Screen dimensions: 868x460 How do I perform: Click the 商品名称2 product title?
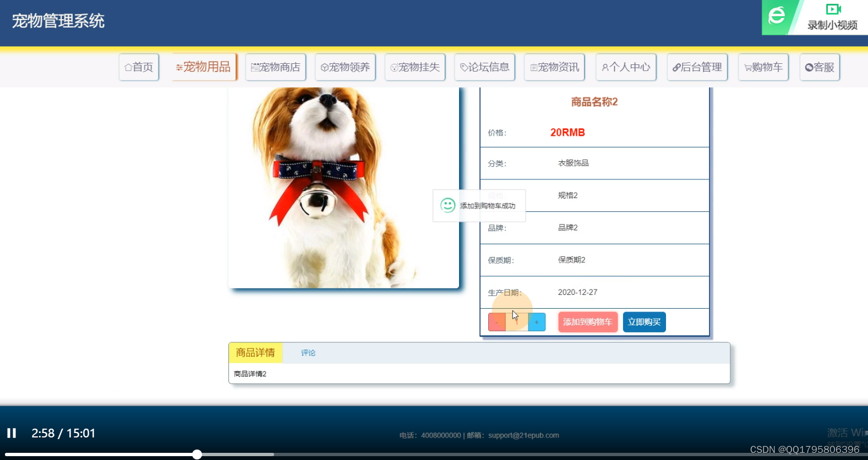click(x=594, y=102)
